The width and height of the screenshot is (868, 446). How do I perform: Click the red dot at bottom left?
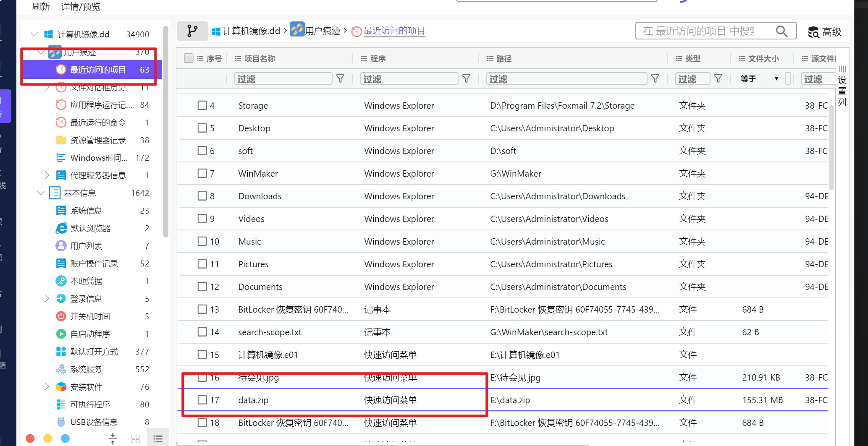(30, 438)
